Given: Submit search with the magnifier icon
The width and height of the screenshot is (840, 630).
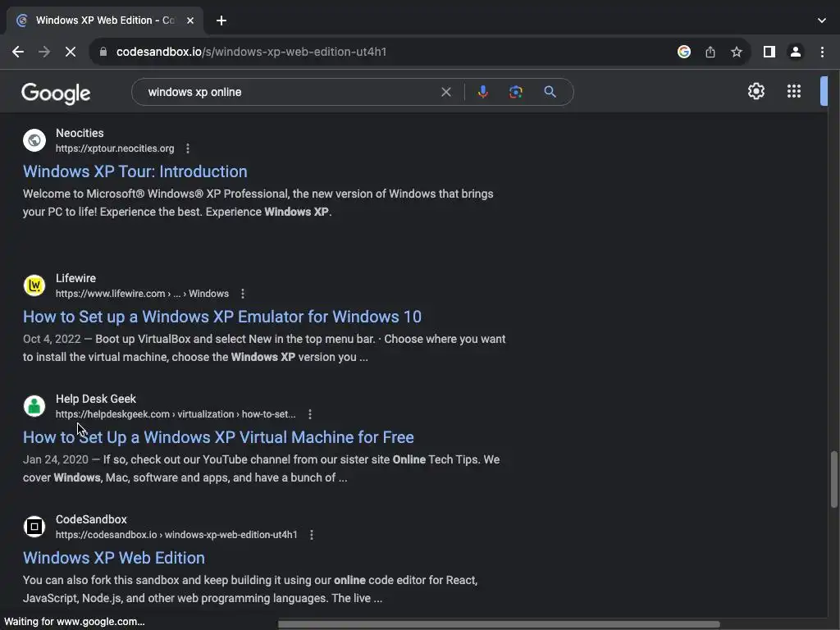Looking at the screenshot, I should click(x=550, y=92).
